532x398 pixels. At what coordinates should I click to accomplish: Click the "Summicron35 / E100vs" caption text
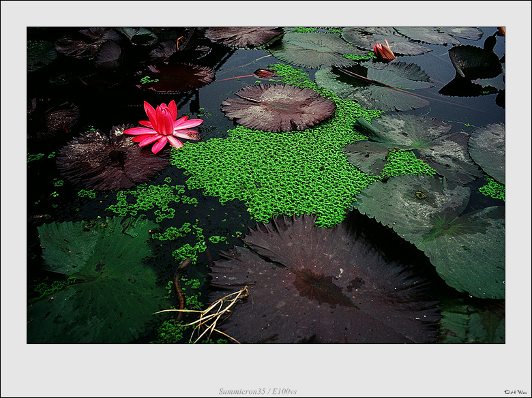[x=258, y=391]
